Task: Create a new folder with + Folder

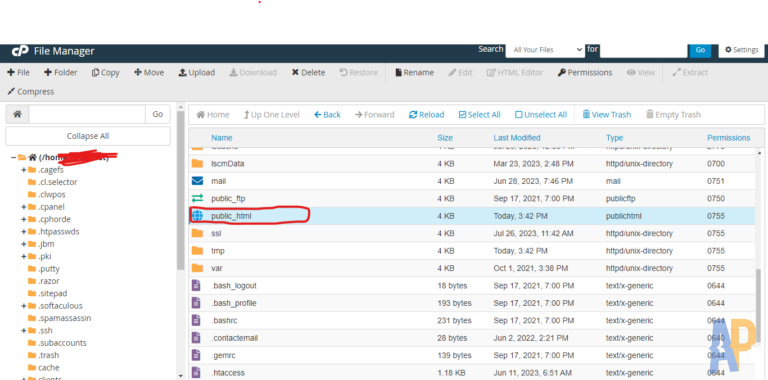Action: point(61,72)
